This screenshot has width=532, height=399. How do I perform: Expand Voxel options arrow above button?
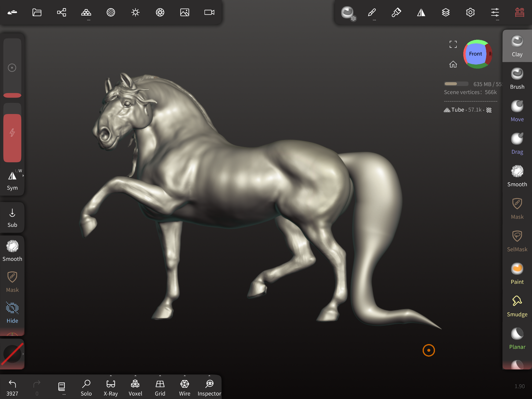coord(135,376)
